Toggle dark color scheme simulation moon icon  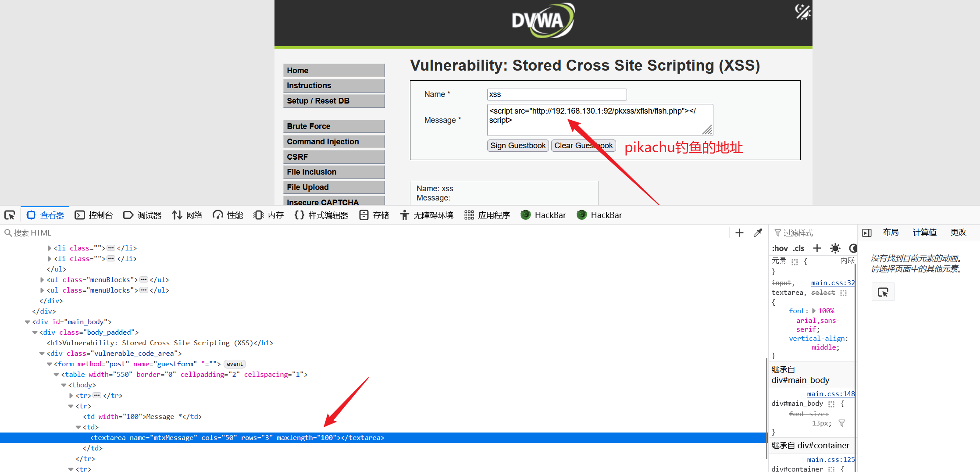tap(853, 248)
